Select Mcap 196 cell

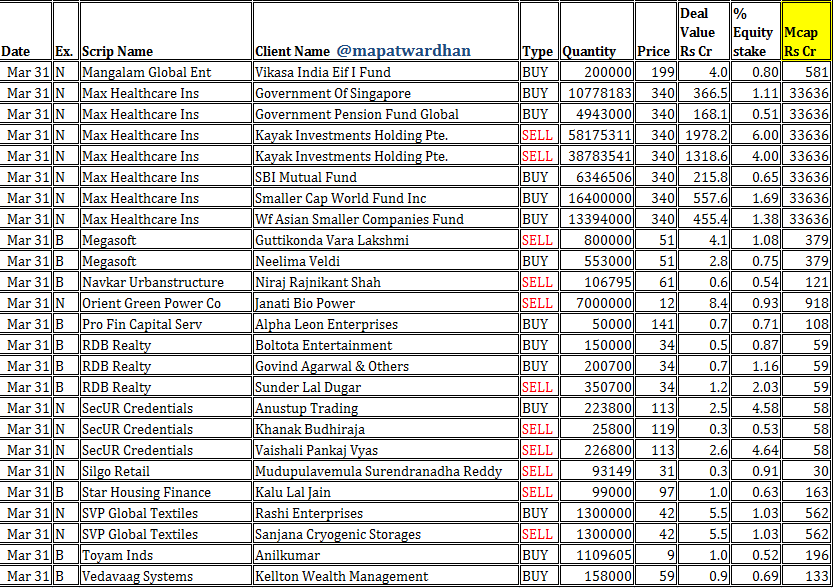(806, 555)
